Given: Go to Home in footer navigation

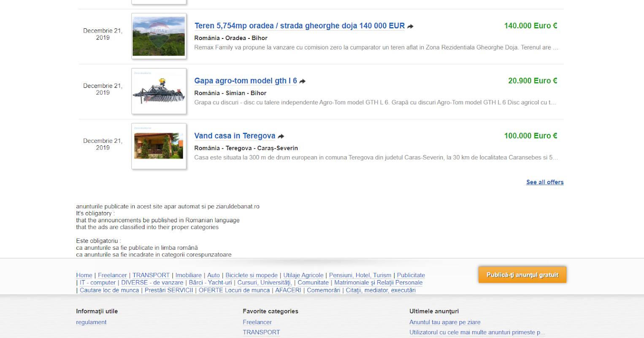Looking at the screenshot, I should tap(84, 275).
